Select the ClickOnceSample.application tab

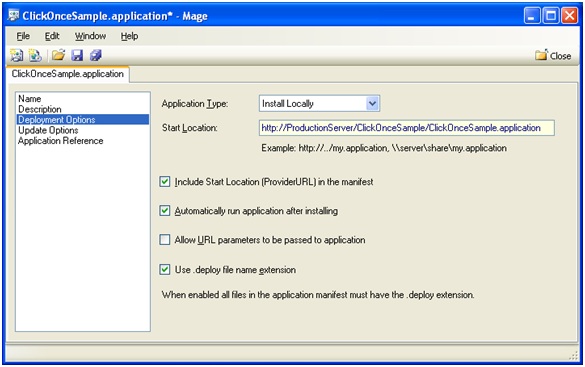click(x=68, y=74)
